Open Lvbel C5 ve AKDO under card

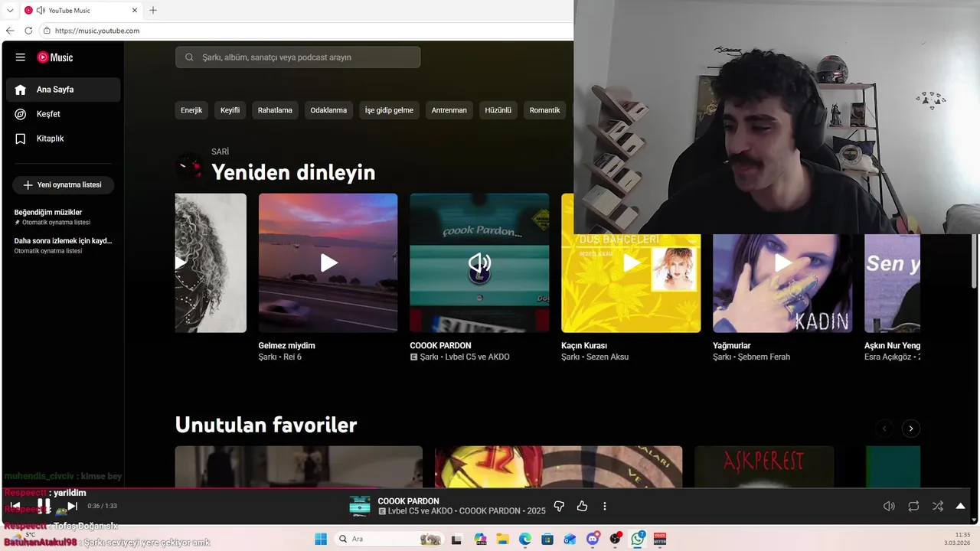pyautogui.click(x=477, y=357)
